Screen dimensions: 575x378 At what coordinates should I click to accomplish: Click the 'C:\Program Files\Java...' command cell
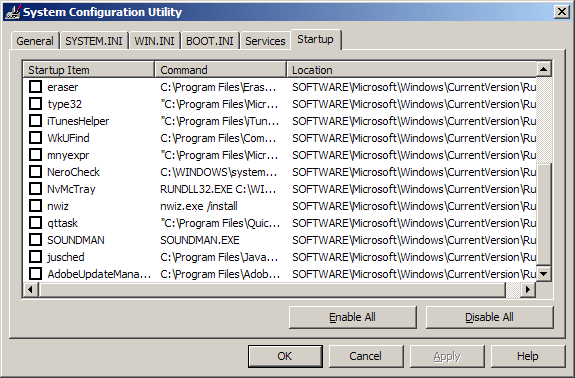pyautogui.click(x=219, y=257)
